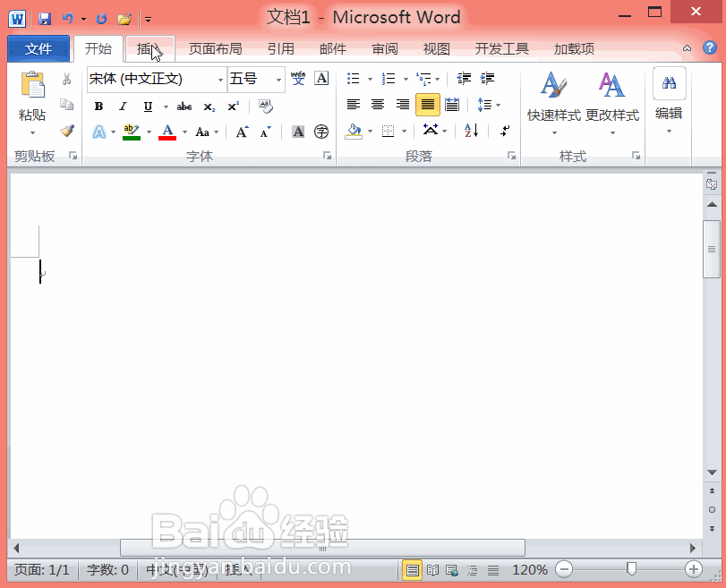This screenshot has width=726, height=588.
Task: Toggle strikethrough abc formatting
Action: 184,107
